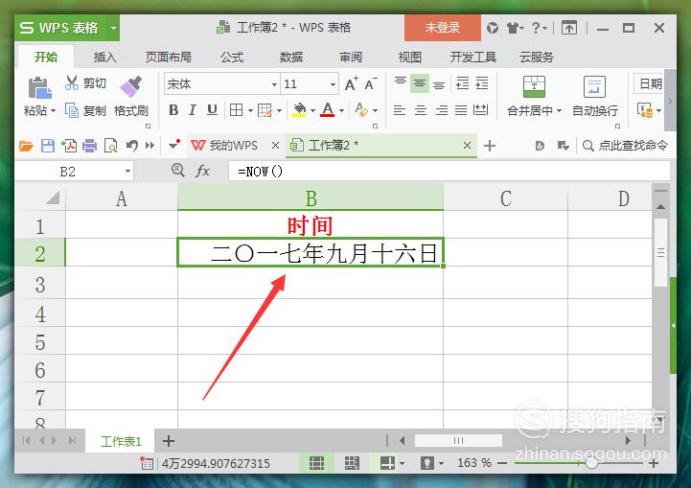Image resolution: width=691 pixels, height=488 pixels.
Task: Select column B header
Action: (x=310, y=198)
